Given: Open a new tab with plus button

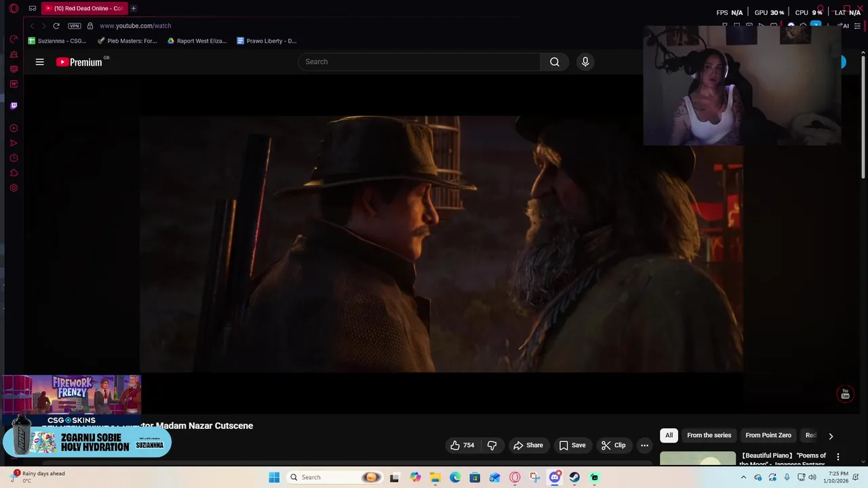Looking at the screenshot, I should 134,8.
